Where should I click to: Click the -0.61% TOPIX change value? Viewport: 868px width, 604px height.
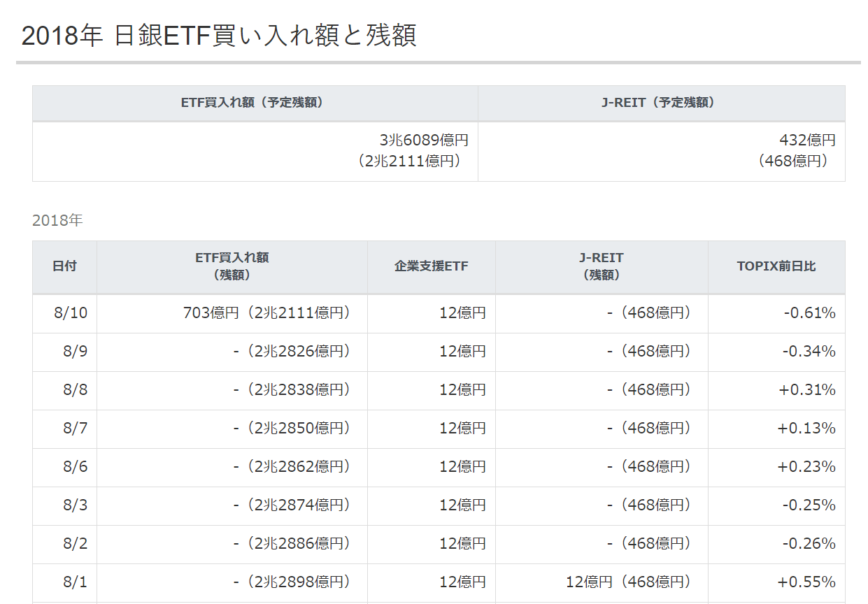pyautogui.click(x=809, y=312)
